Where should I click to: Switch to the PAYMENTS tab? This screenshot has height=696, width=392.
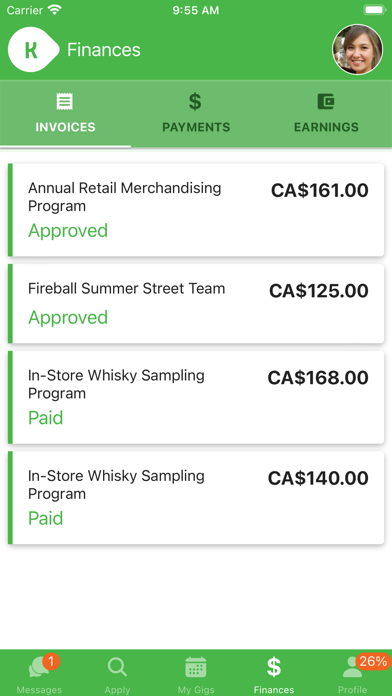pos(196,114)
